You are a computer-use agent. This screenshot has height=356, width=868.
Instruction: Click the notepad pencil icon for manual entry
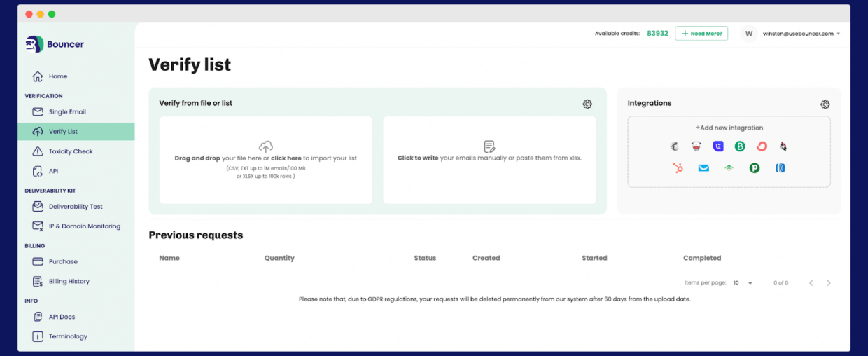[x=489, y=146]
